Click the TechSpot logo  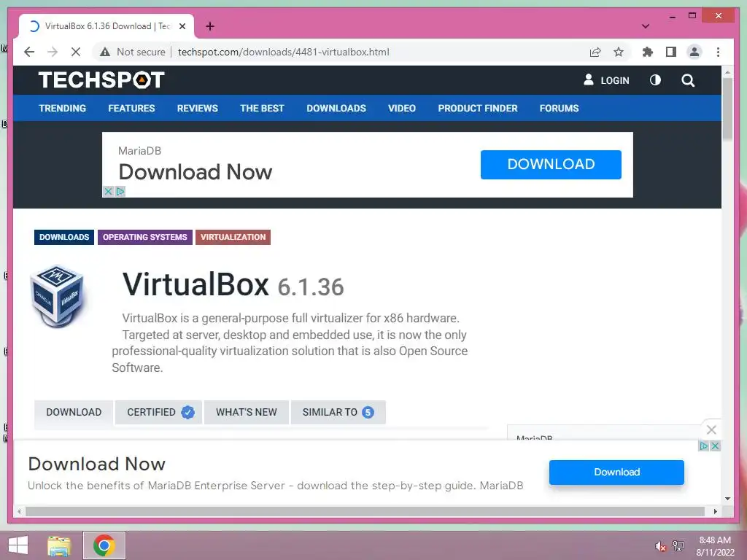pyautogui.click(x=101, y=80)
